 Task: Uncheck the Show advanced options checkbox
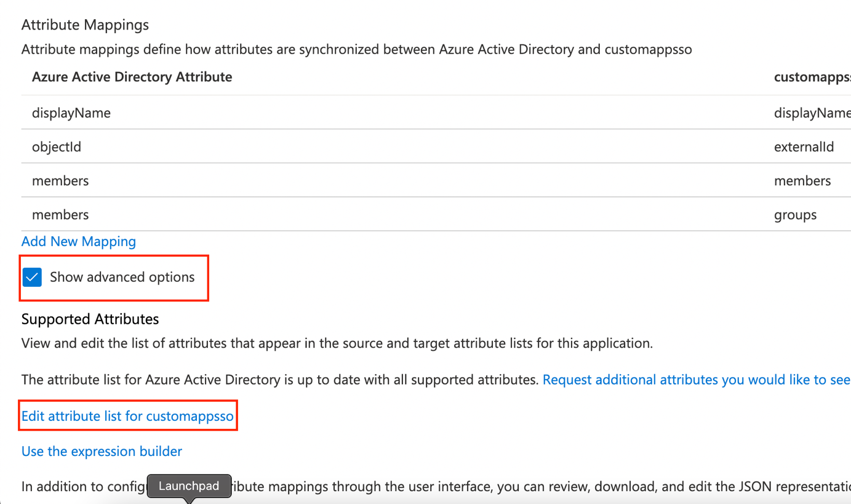coord(32,278)
